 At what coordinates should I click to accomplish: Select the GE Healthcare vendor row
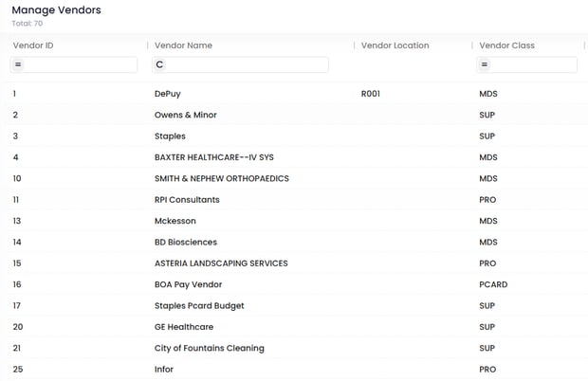click(x=184, y=327)
